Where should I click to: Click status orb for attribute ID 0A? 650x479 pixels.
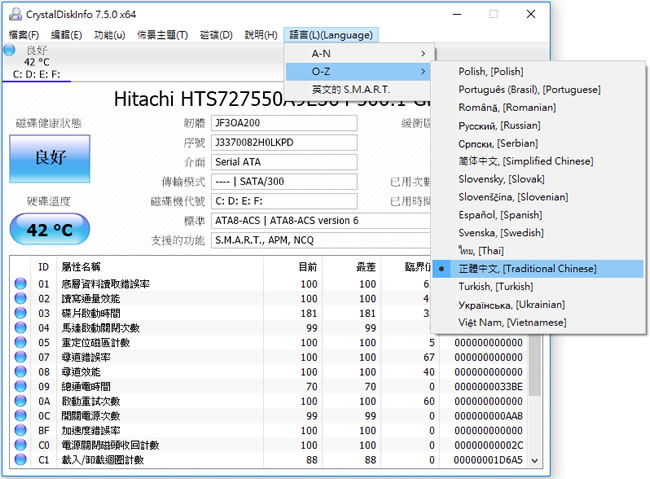(20, 401)
